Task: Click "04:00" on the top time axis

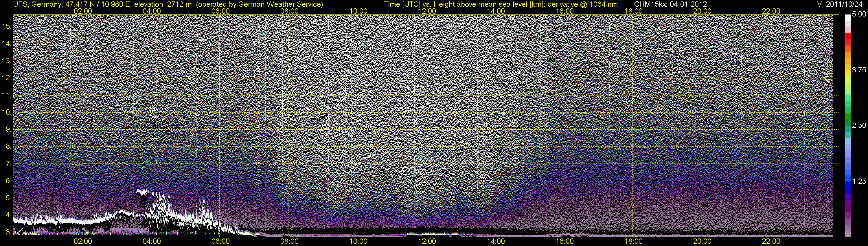Action: click(152, 11)
